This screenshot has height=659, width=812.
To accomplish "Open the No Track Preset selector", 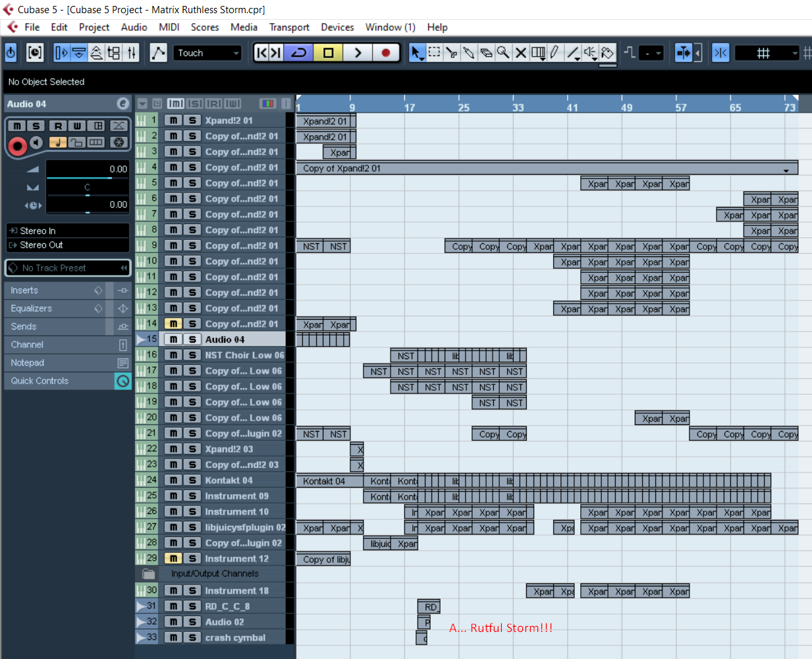I will pyautogui.click(x=68, y=268).
